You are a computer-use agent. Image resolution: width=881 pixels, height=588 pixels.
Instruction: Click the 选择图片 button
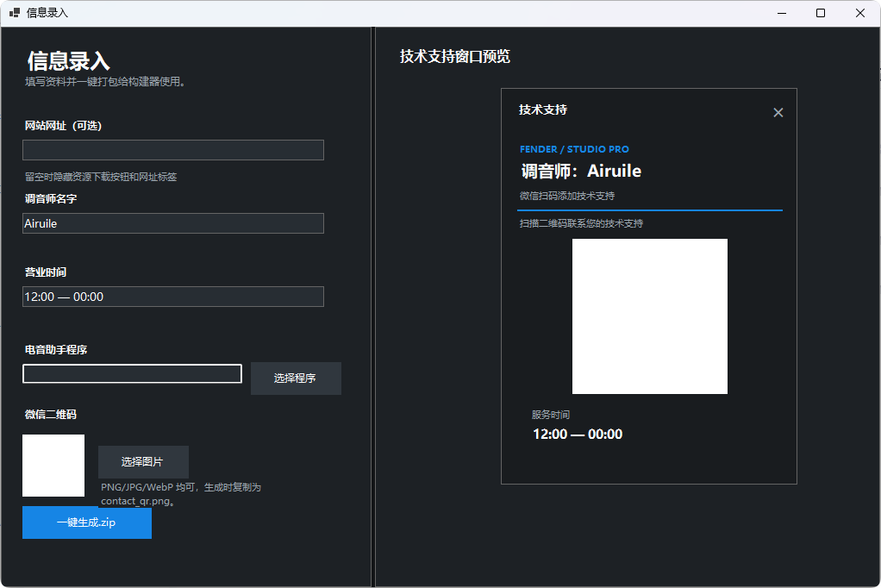pos(143,462)
